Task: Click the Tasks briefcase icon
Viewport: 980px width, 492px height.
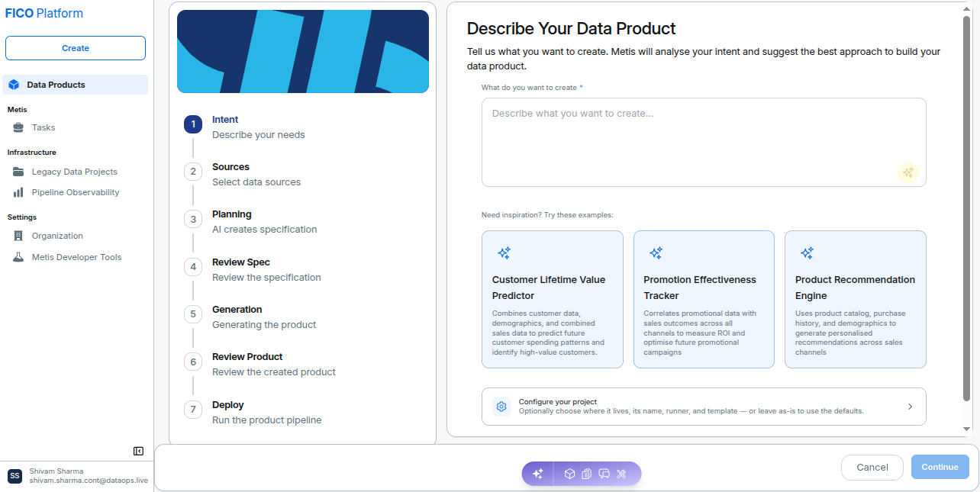Action: 18,127
